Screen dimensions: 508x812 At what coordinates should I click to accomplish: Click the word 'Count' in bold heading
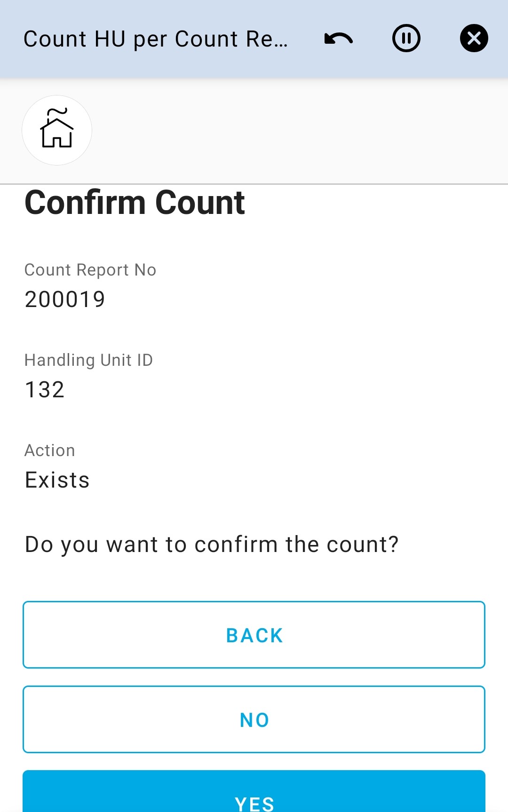pos(200,203)
